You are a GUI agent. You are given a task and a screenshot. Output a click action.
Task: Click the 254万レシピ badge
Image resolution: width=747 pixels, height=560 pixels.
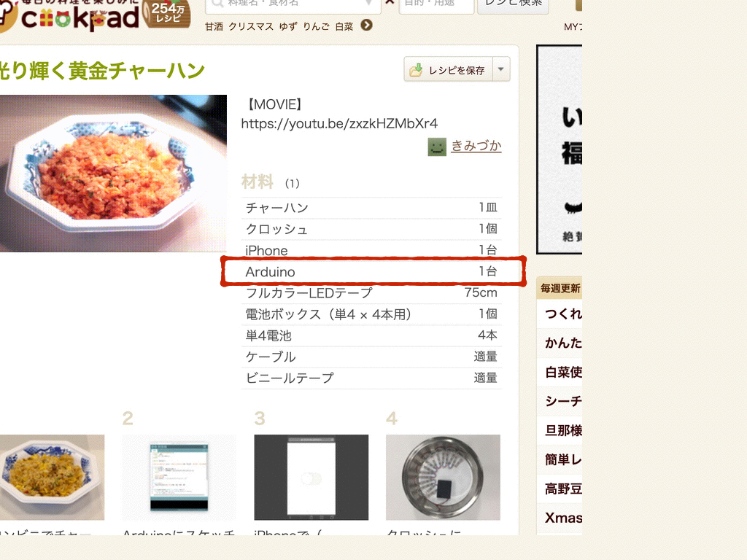(x=167, y=13)
